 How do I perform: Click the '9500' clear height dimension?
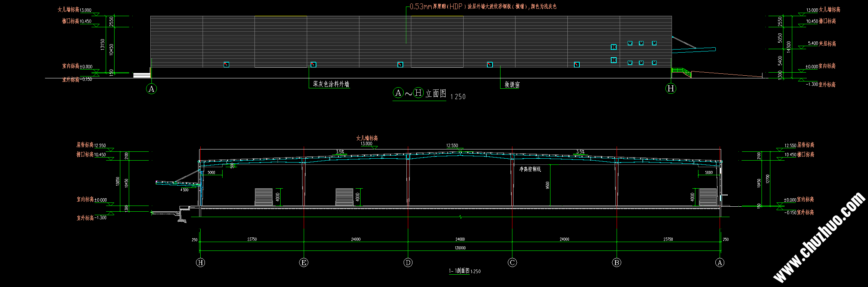coord(547,185)
